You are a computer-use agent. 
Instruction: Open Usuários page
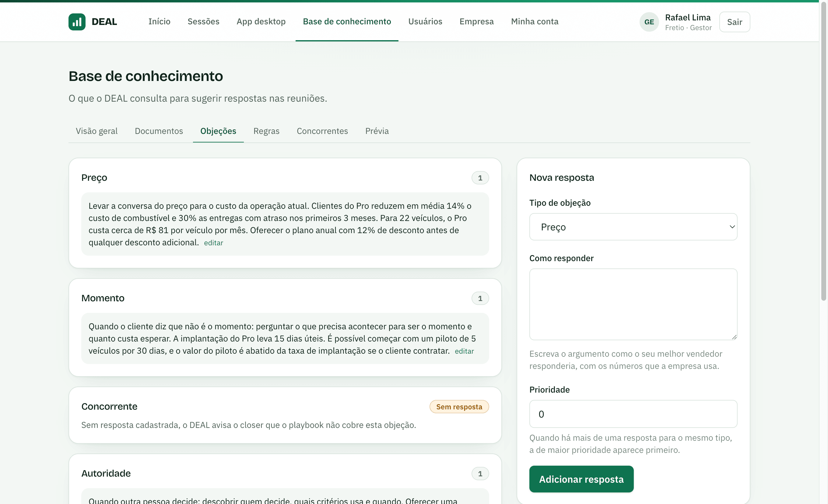425,22
